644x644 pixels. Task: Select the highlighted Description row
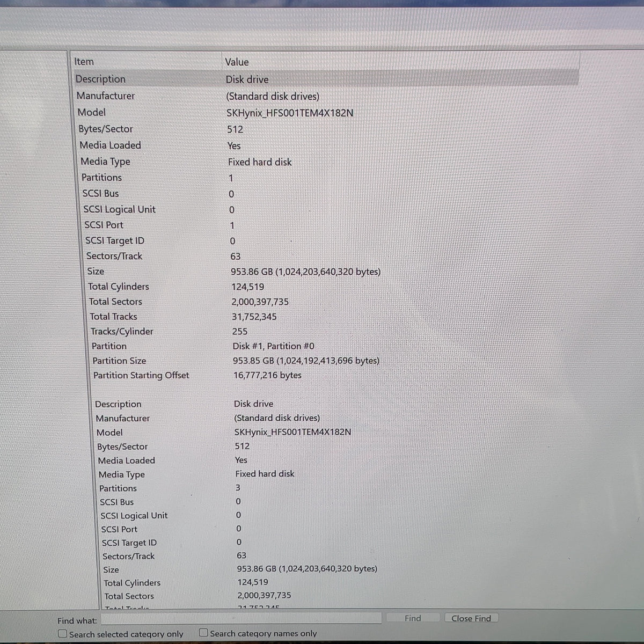(326, 79)
